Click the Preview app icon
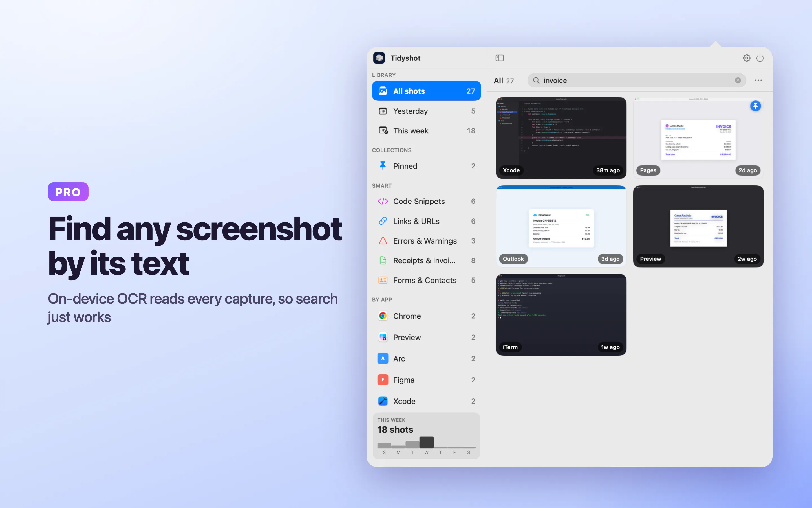Screen dimensions: 812x508 (383, 337)
